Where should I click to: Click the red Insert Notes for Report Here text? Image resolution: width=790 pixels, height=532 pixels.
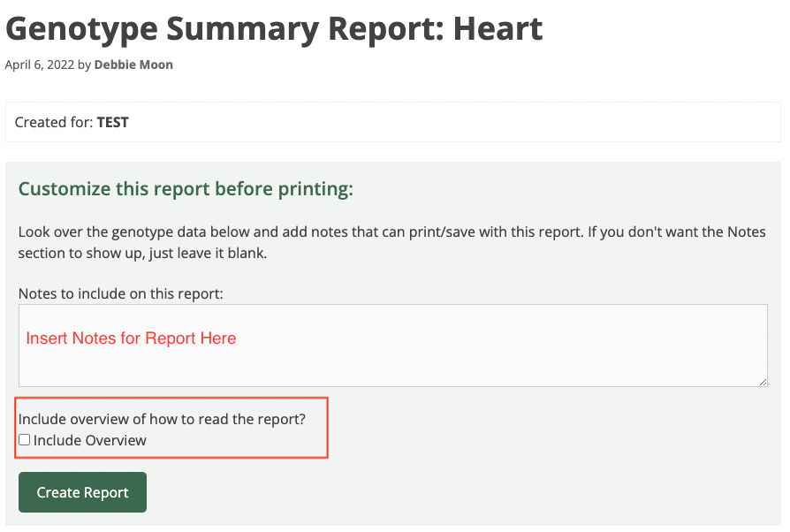[x=131, y=338]
